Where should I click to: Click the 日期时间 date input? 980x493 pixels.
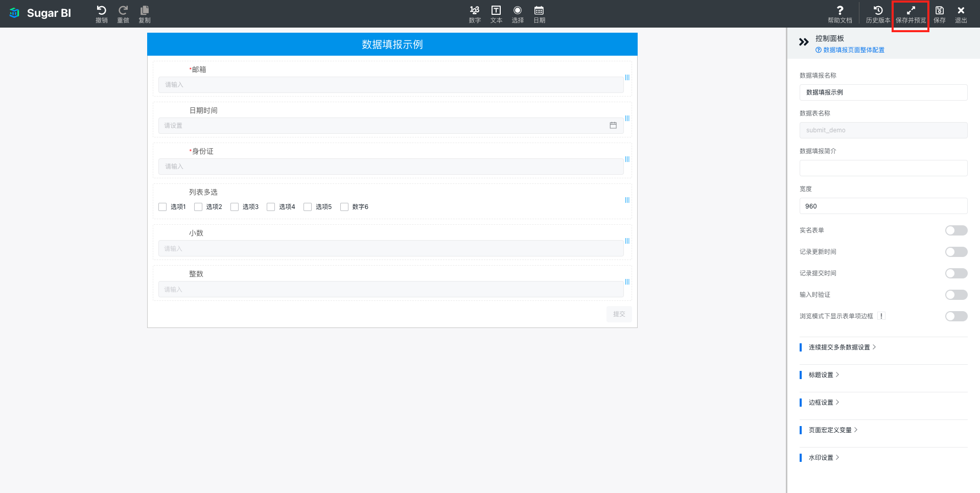(391, 126)
